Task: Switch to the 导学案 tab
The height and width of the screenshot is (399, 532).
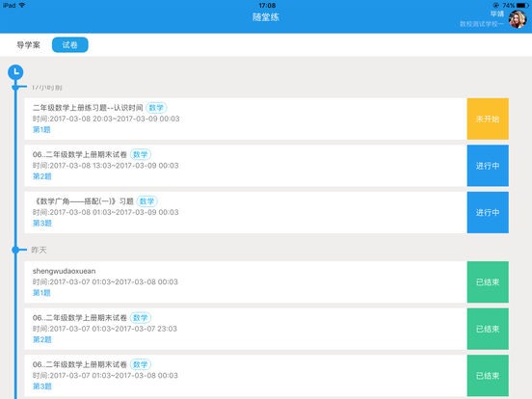Action: tap(29, 44)
